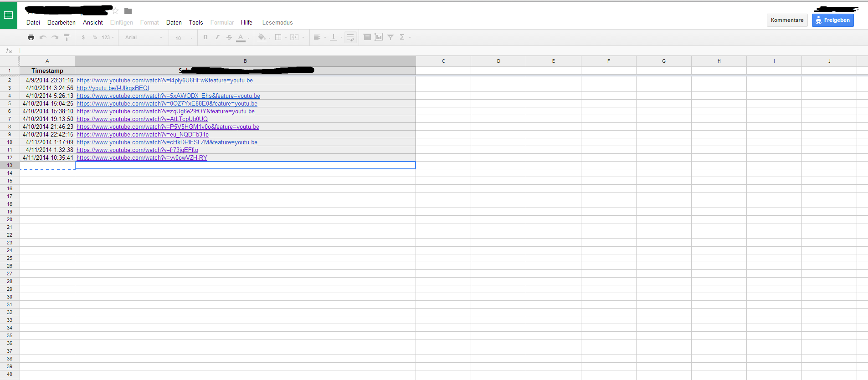Click the green Sheets home icon

pos(8,15)
